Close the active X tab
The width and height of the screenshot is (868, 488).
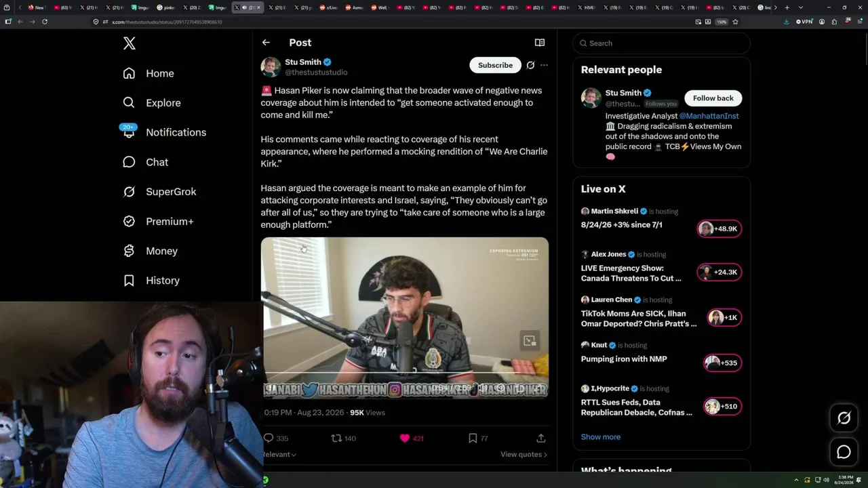pyautogui.click(x=258, y=7)
